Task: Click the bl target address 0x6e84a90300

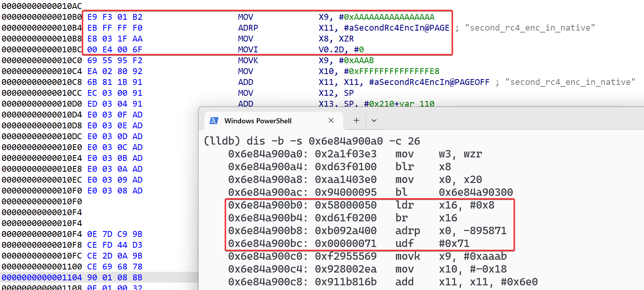Action: pyautogui.click(x=476, y=192)
